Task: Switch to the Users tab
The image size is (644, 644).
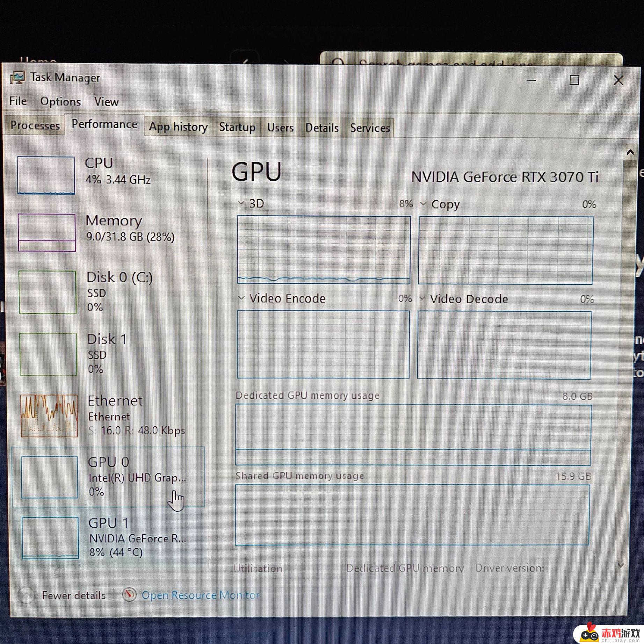Action: (280, 128)
